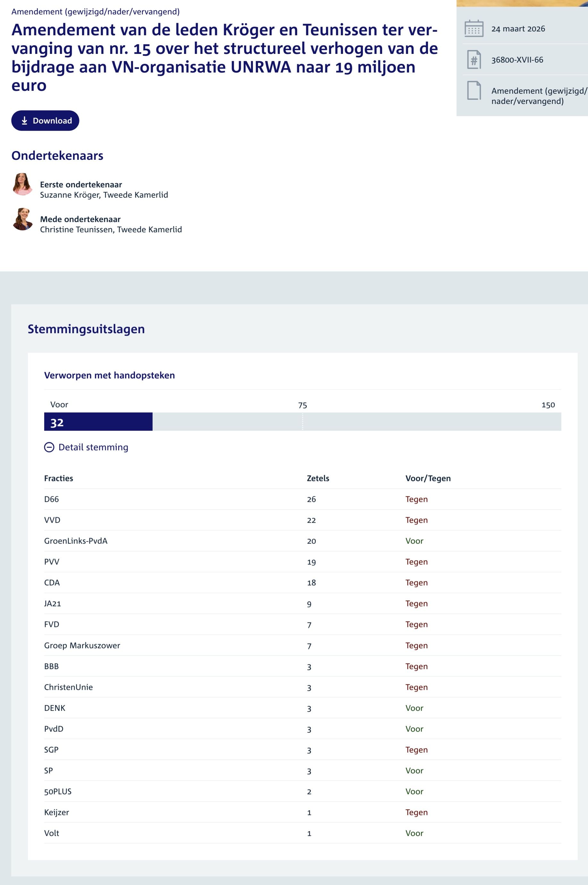The image size is (588, 885).
Task: Open Suzanne Kröger's profile photo
Action: pyautogui.click(x=22, y=184)
